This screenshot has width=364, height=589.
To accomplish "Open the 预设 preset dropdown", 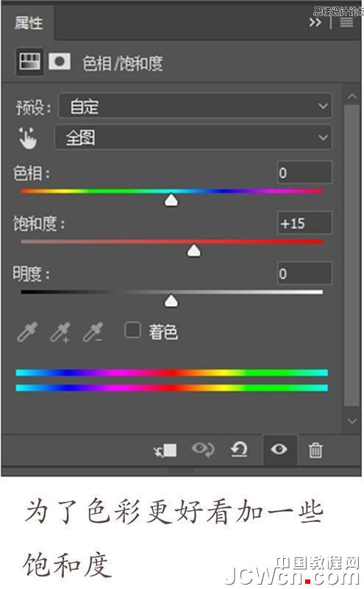I will coord(195,107).
